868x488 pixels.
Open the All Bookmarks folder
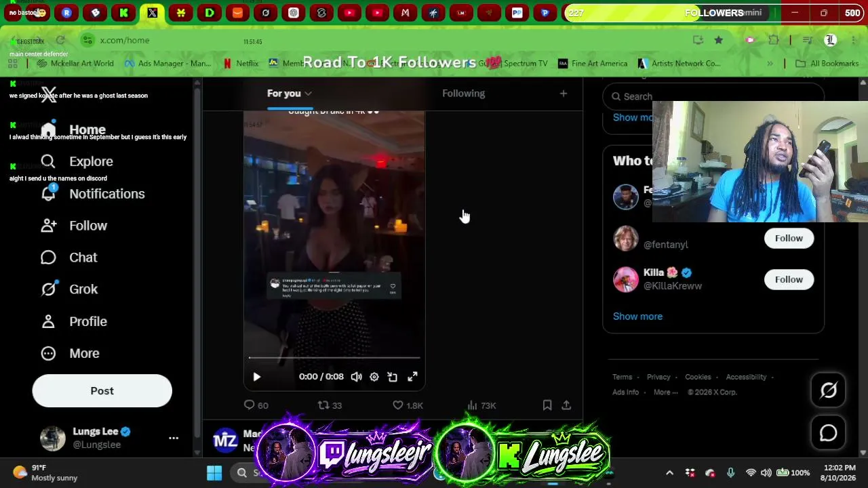point(827,63)
